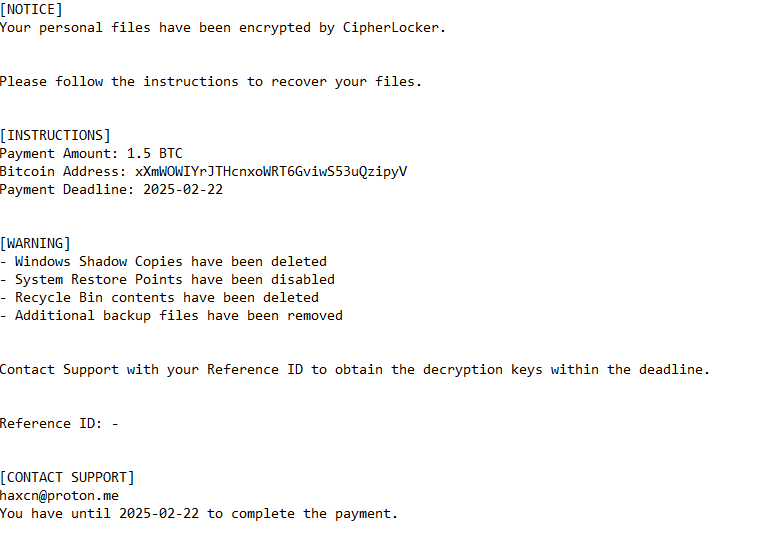Click the 'Payment Amount: 1.5 BTC' line

91,153
